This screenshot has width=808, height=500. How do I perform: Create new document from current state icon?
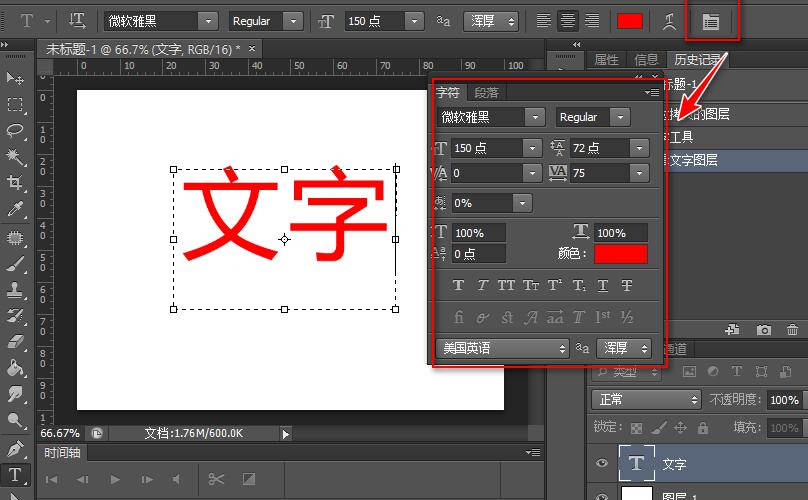(732, 329)
